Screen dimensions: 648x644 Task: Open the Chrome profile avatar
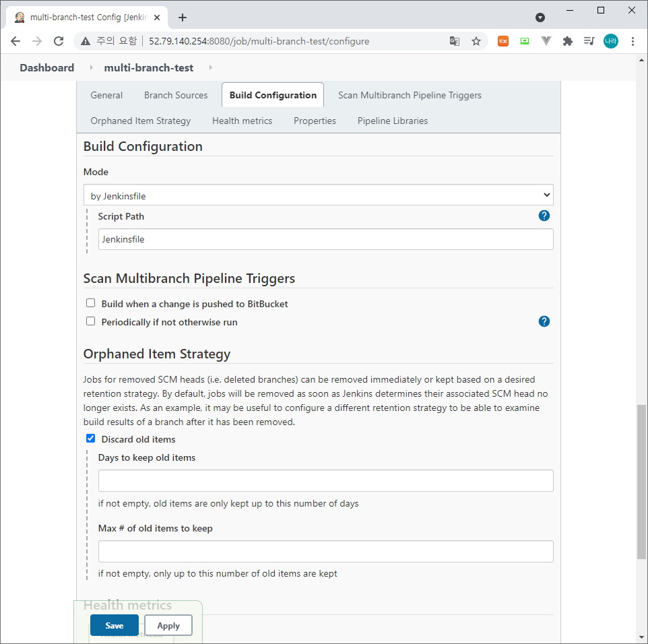coord(611,41)
